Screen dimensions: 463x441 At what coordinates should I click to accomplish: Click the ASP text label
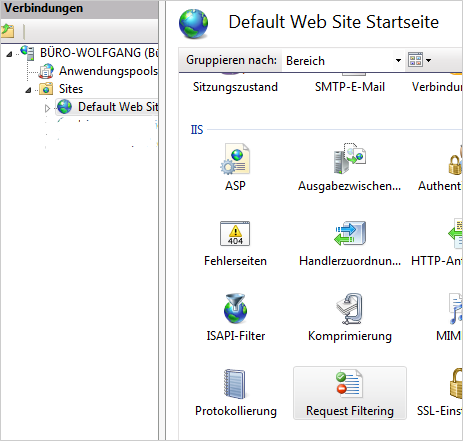point(235,186)
